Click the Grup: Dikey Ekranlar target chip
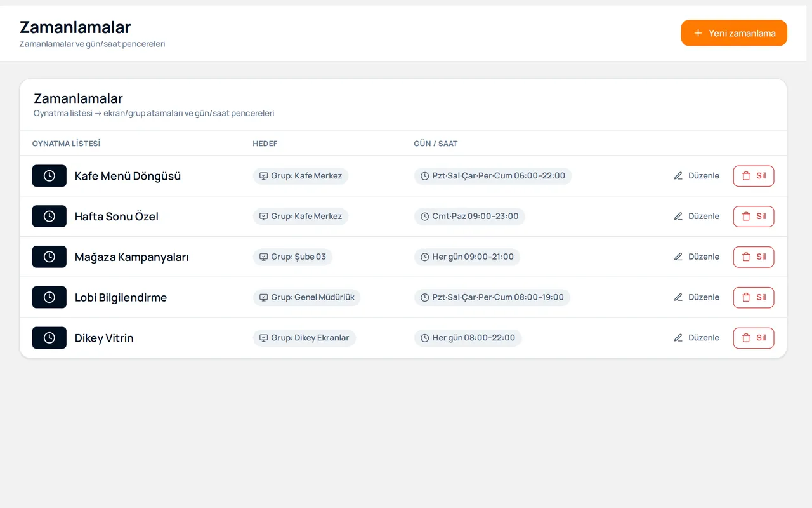 304,338
